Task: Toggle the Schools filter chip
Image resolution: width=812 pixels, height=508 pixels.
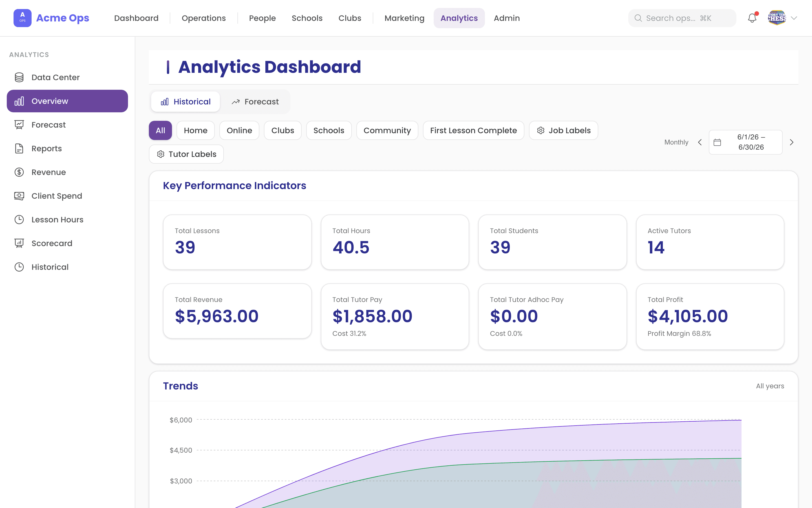Action: tap(329, 130)
